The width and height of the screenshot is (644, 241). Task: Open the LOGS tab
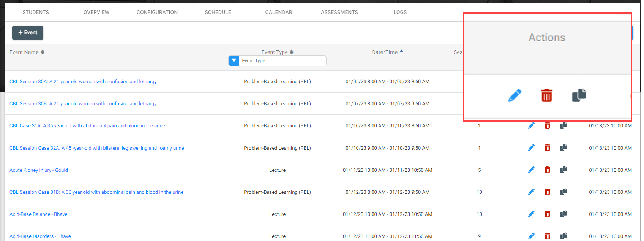pyautogui.click(x=400, y=12)
